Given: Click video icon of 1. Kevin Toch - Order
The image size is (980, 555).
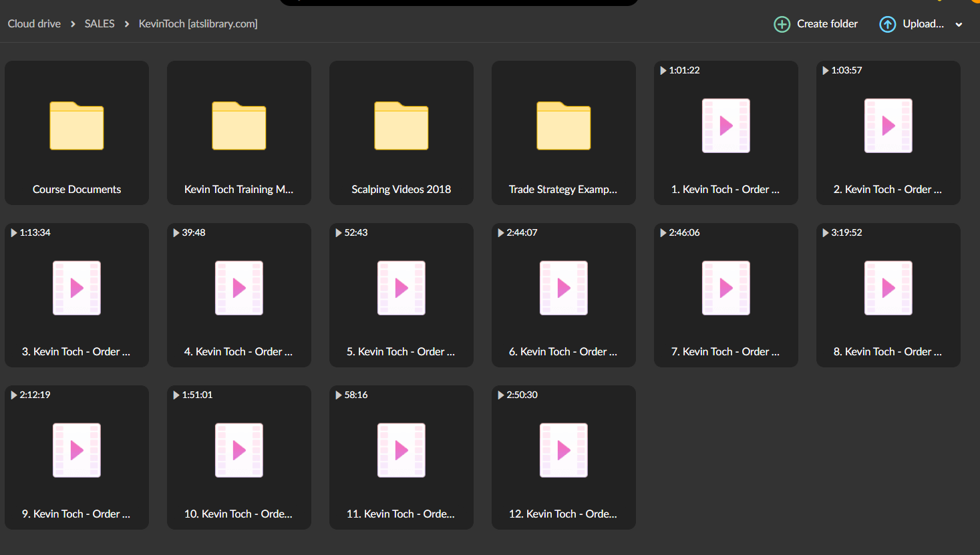Looking at the screenshot, I should point(726,126).
